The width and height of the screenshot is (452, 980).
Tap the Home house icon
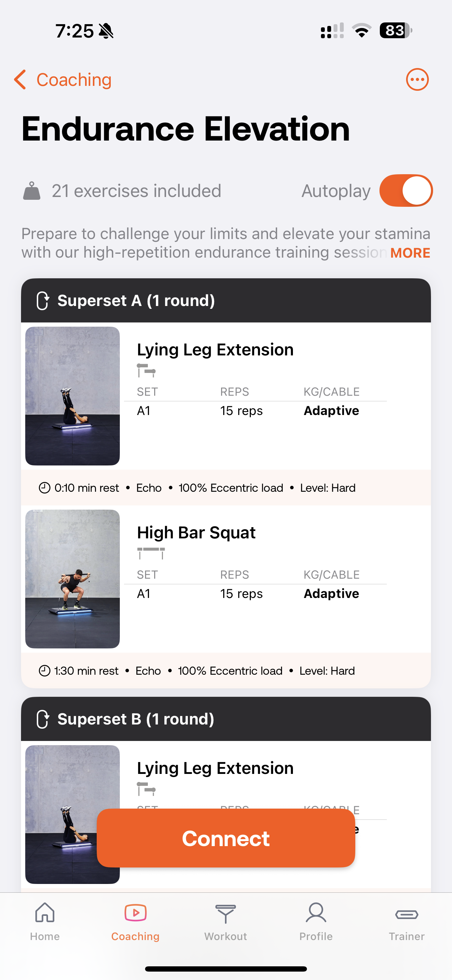(45, 912)
